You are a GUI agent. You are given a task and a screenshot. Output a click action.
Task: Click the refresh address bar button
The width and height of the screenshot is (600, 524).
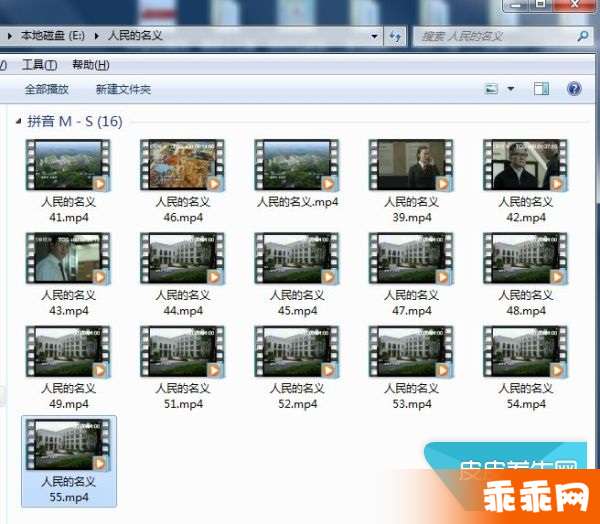(395, 36)
